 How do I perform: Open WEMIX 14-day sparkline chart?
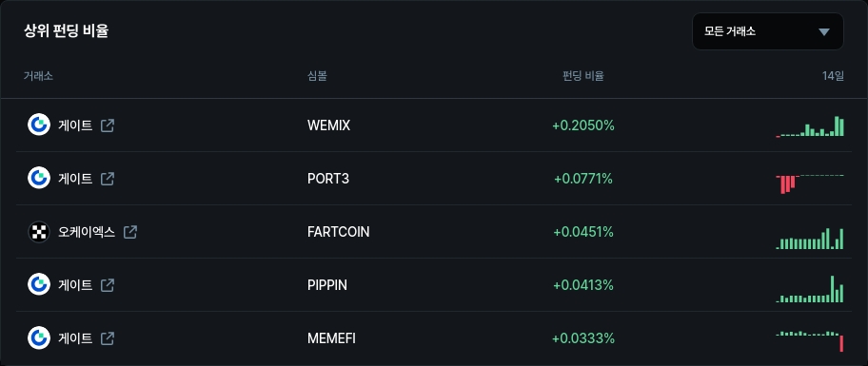point(810,126)
